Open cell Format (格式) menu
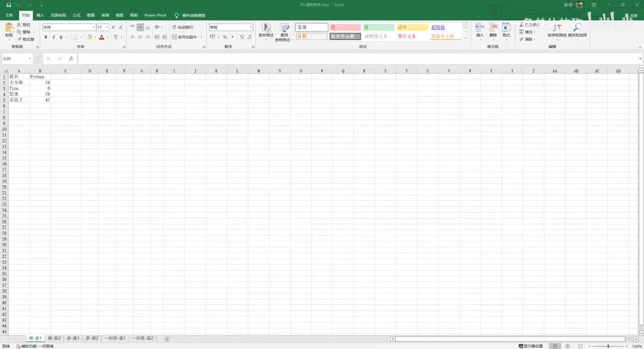Screen dimensions: 644x349 point(506,31)
